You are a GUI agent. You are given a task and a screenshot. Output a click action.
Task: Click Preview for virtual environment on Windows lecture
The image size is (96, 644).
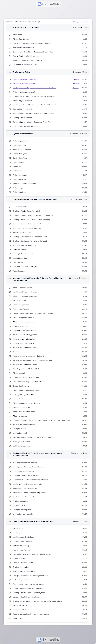tap(75, 88)
